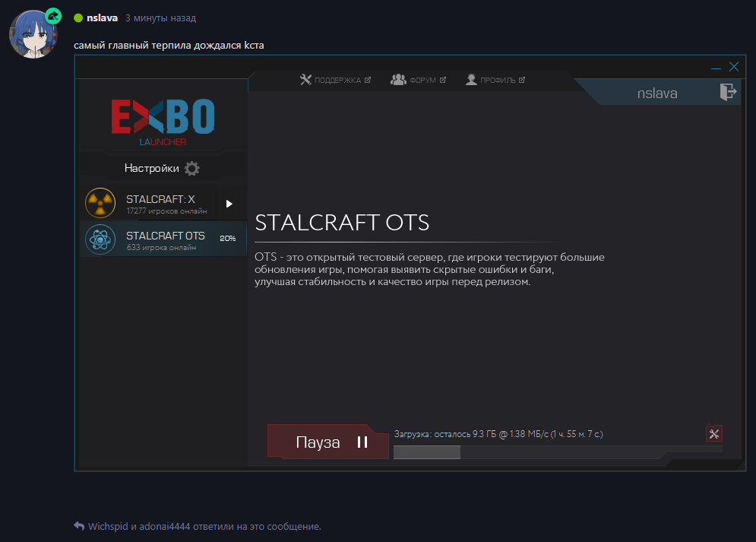Click the resize grip at window corner
Image resolution: width=756 pixels, height=542 pixels.
742,466
